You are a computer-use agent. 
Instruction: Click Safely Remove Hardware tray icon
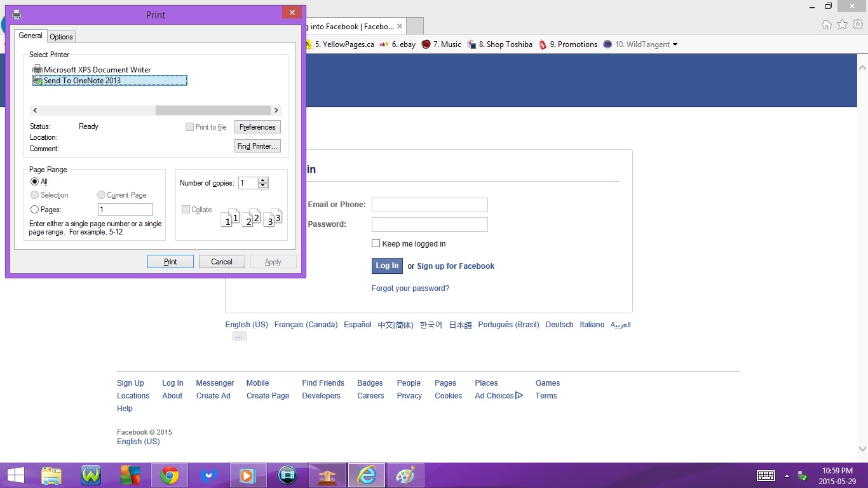[x=803, y=476]
